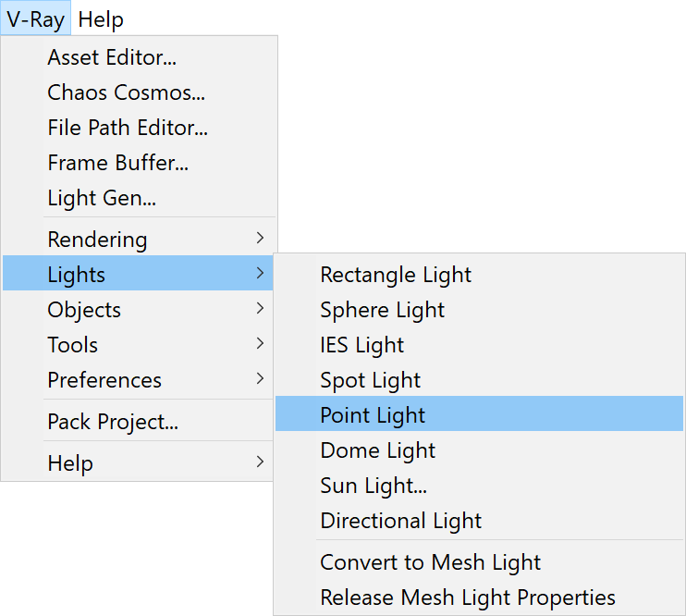This screenshot has width=686, height=616.
Task: Add a Sphere Light
Action: coord(479,310)
